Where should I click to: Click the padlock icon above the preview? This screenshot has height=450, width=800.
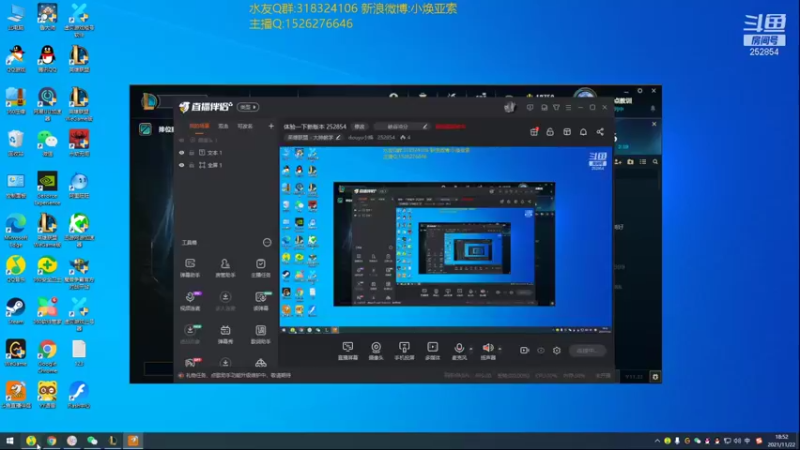tap(550, 132)
